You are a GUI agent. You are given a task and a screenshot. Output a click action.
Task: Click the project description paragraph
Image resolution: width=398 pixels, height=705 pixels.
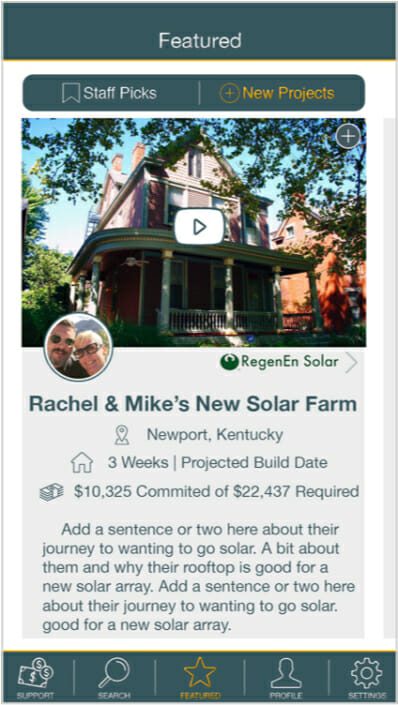(x=198, y=577)
